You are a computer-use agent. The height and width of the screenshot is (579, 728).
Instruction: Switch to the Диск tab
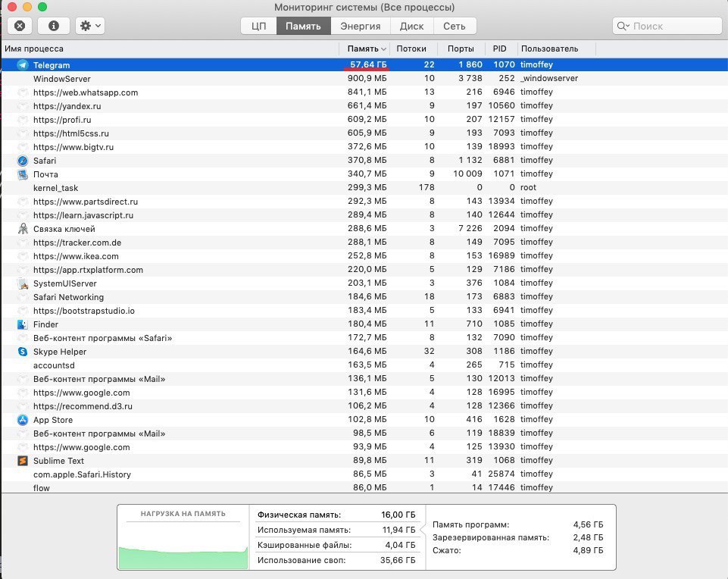click(412, 26)
